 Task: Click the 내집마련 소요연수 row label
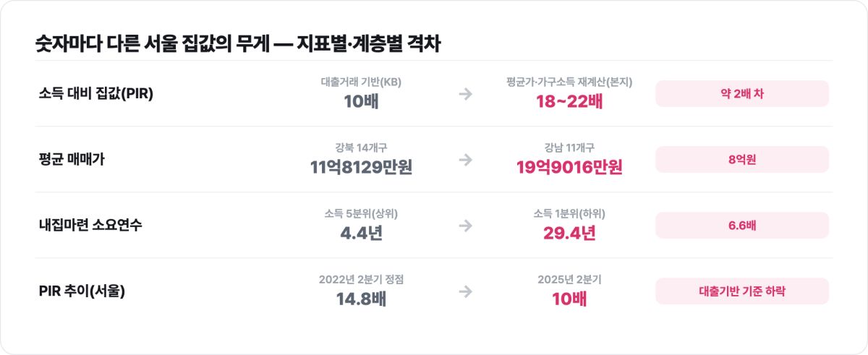pyautogui.click(x=90, y=226)
